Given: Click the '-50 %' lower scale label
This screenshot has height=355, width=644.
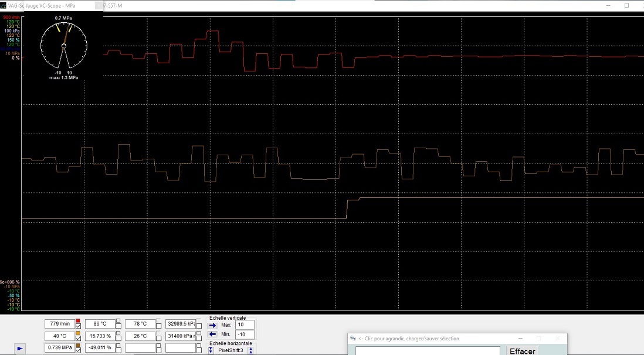Looking at the screenshot, I should click(13, 295).
